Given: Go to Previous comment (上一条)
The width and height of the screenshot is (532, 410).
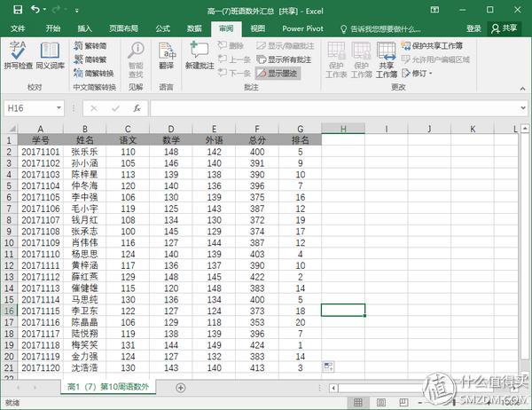Looking at the screenshot, I should tap(234, 59).
